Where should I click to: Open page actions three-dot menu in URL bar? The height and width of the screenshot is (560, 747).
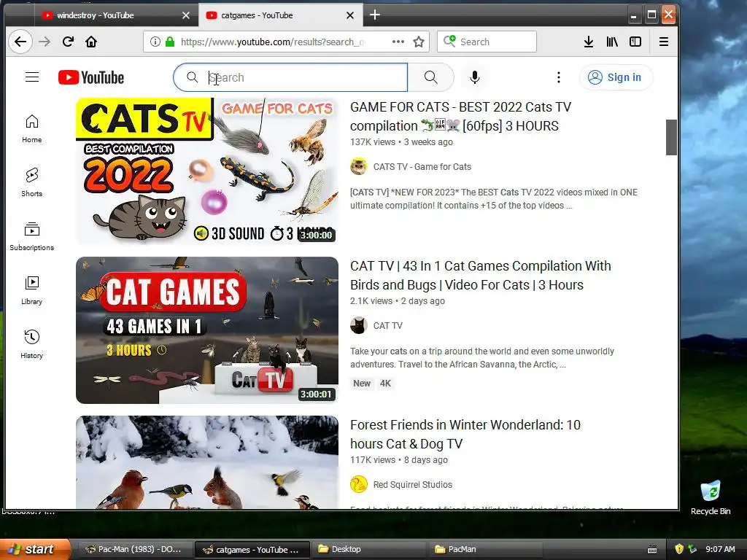pos(398,42)
